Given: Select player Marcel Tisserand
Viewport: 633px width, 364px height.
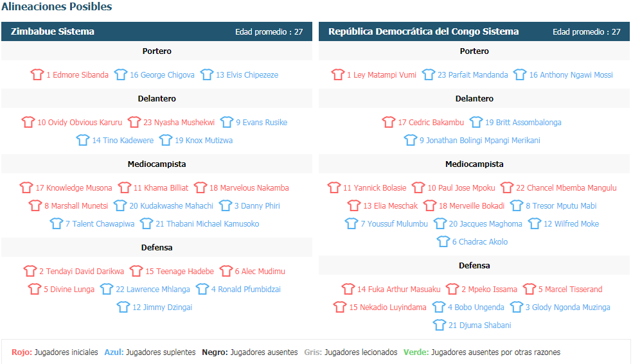Looking at the screenshot, I should 570,290.
